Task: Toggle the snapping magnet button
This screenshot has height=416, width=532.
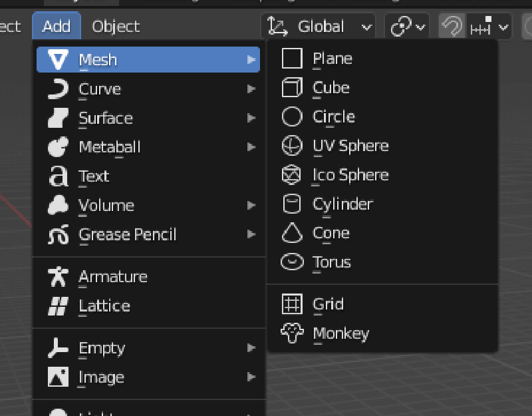Action: pos(452,27)
